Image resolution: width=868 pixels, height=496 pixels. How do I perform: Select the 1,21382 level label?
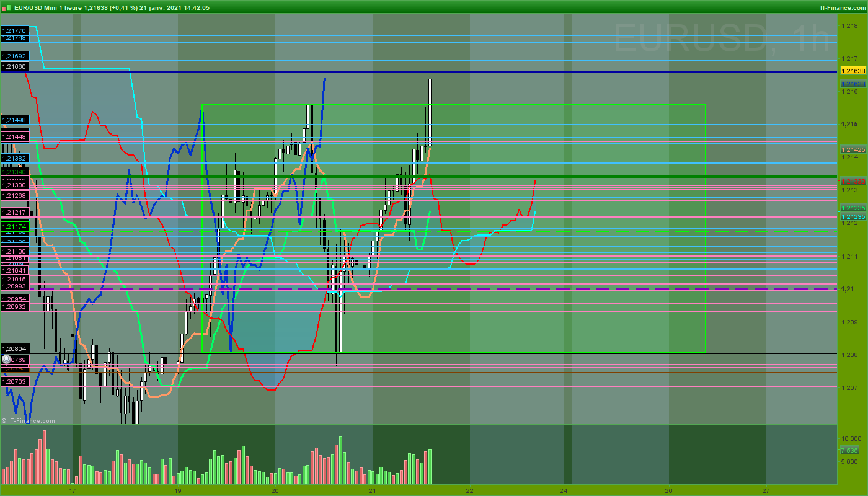14,159
